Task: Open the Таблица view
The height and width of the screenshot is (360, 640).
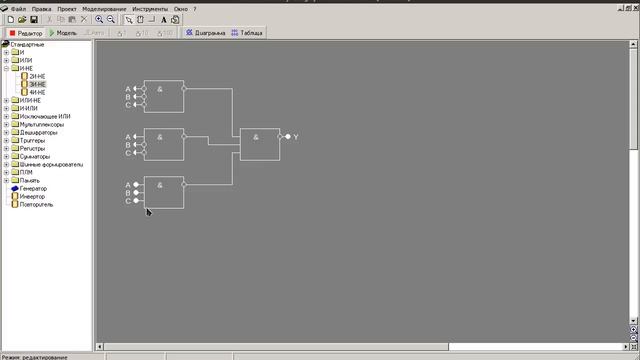Action: [x=247, y=33]
